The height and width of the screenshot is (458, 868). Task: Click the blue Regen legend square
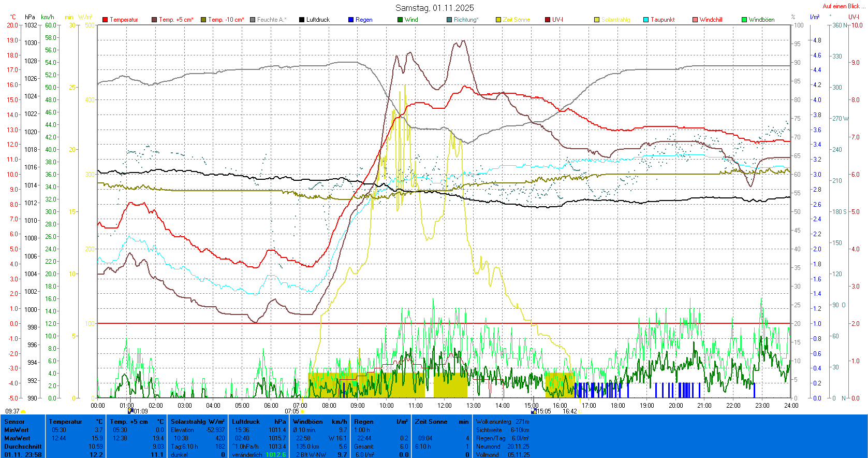(351, 20)
